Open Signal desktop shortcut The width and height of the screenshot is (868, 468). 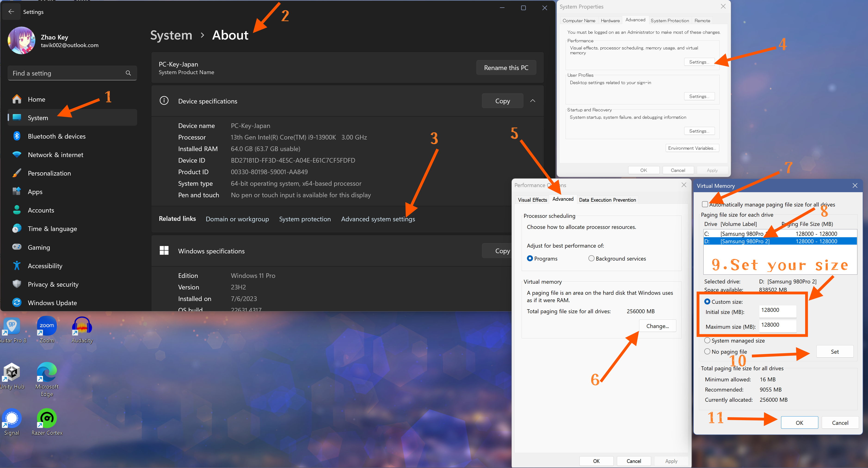click(12, 422)
